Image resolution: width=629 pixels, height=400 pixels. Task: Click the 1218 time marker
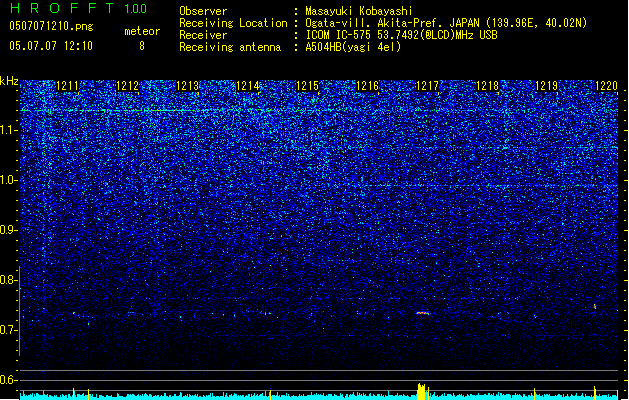coord(487,86)
